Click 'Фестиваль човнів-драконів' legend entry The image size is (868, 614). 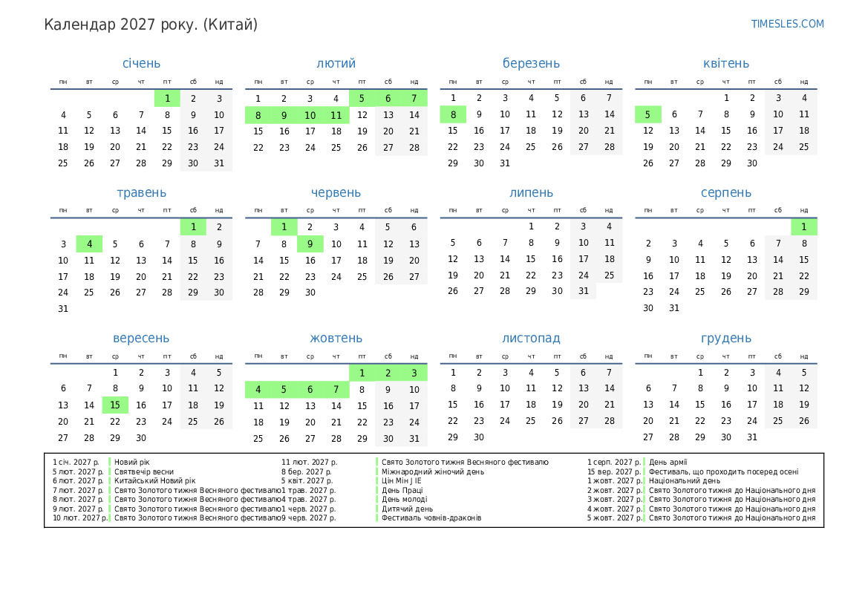tap(431, 517)
